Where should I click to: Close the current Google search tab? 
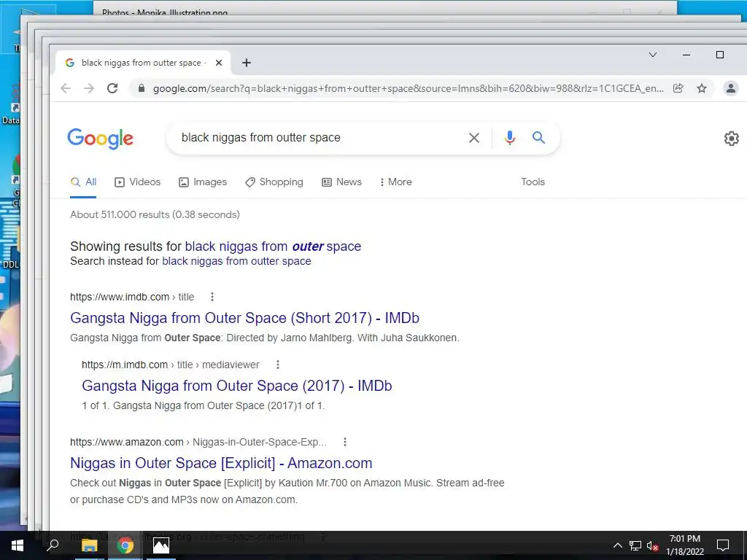[x=219, y=63]
